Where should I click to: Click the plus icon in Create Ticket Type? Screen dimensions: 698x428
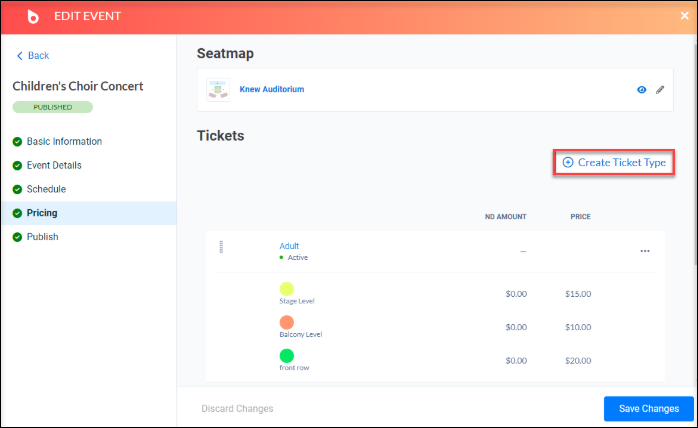point(568,163)
